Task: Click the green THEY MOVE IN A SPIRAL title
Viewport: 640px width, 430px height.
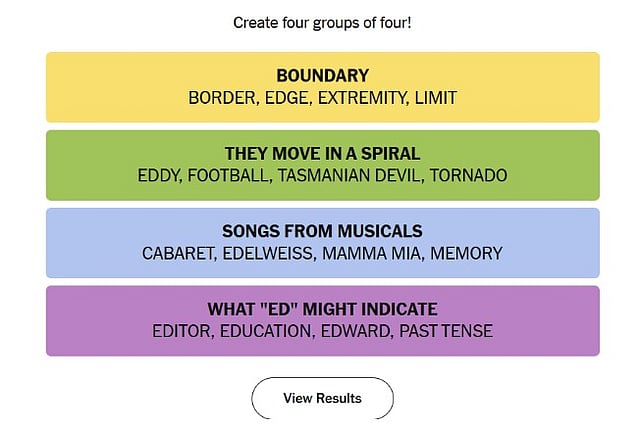Action: tap(322, 153)
